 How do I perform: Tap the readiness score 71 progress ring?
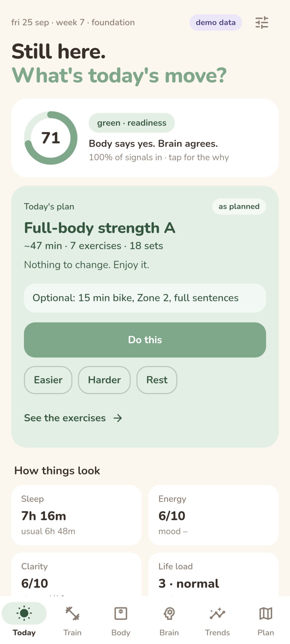51,138
